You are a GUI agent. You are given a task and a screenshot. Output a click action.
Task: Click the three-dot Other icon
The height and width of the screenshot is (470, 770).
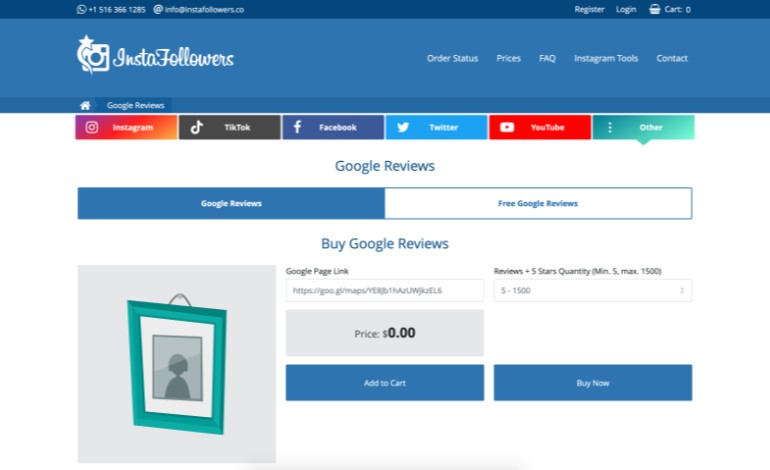[610, 127]
